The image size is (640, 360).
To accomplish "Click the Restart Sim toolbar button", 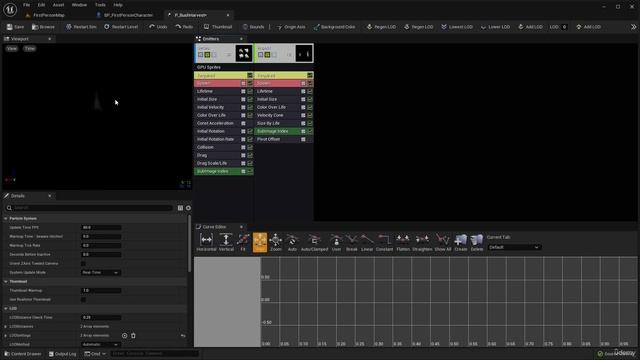I will click(81, 27).
